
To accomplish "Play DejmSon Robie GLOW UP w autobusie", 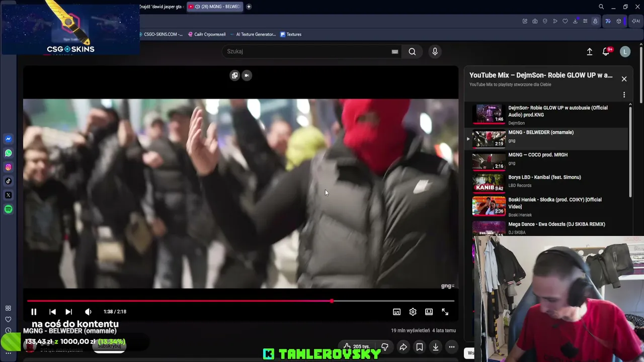I will click(547, 115).
